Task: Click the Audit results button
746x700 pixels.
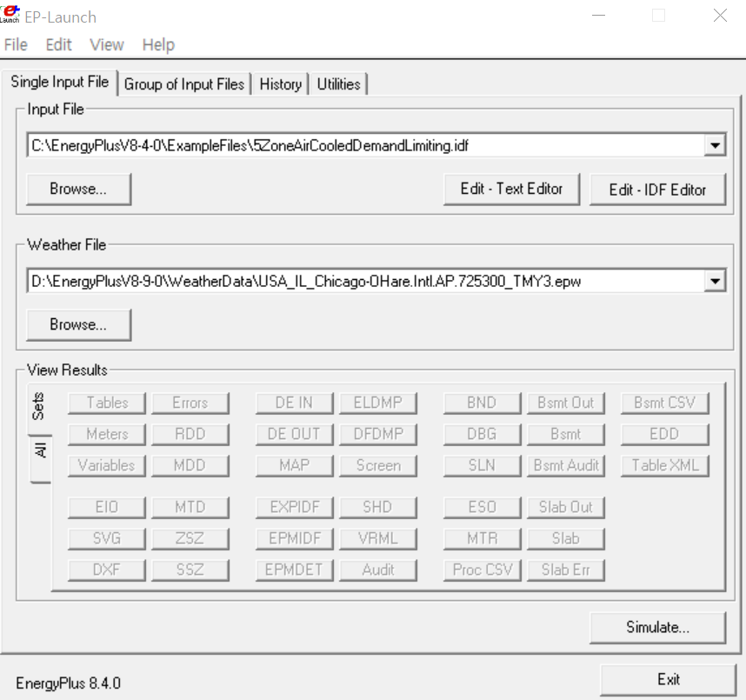Action: [x=377, y=570]
